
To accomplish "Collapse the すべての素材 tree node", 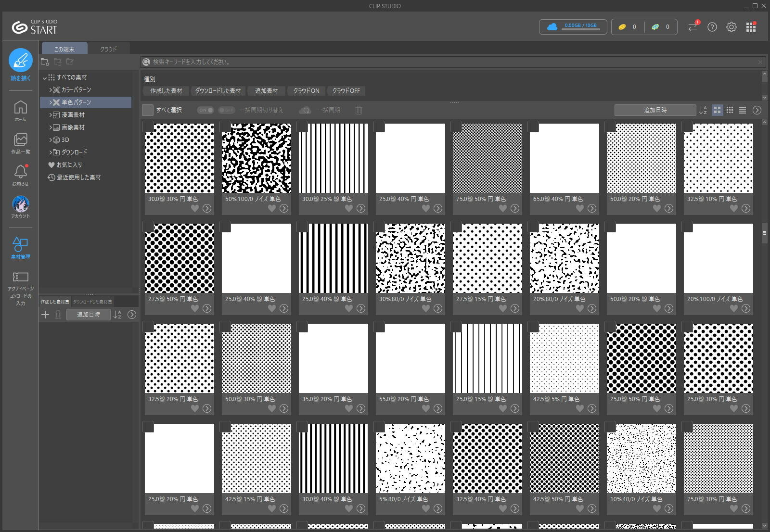I will (x=45, y=77).
